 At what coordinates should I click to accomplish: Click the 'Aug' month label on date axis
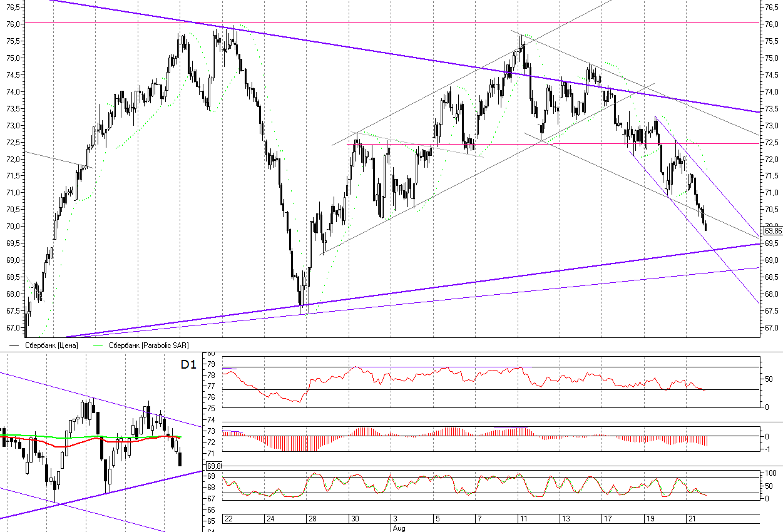tap(398, 528)
